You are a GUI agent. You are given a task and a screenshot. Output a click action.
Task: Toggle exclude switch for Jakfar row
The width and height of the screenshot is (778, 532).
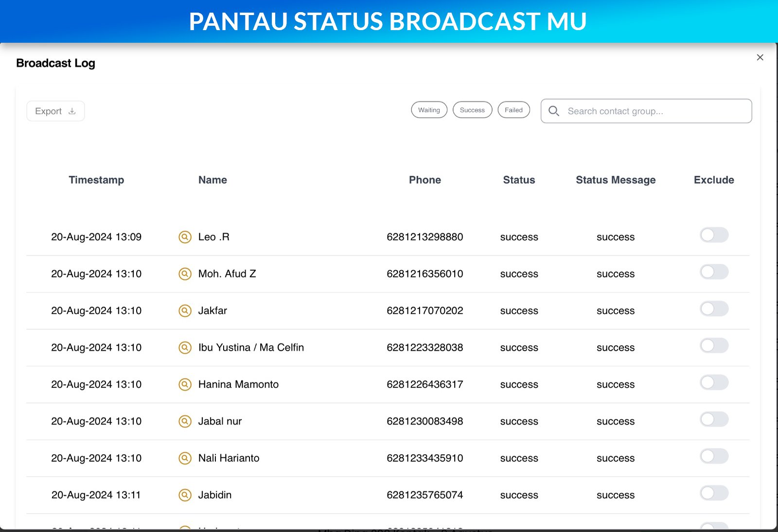point(714,309)
